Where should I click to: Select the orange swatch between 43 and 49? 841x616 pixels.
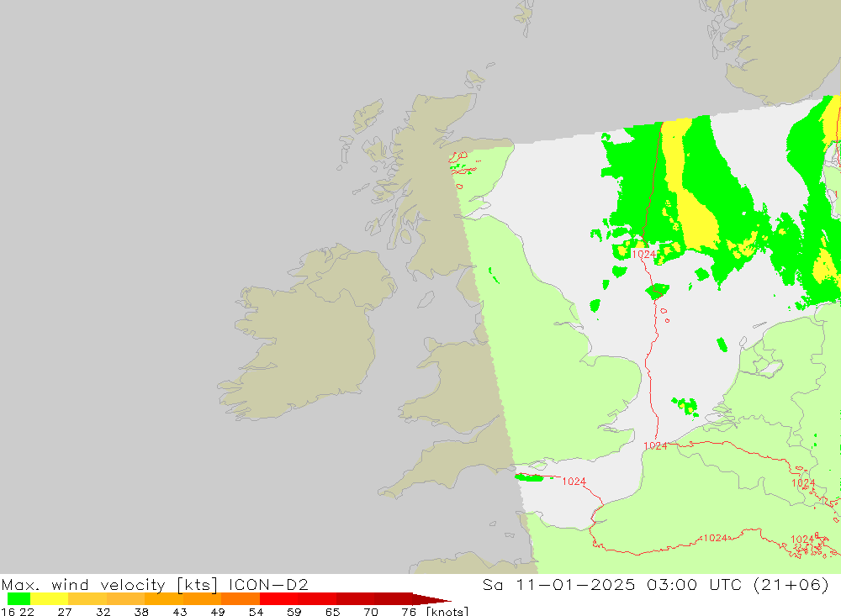[x=202, y=599]
